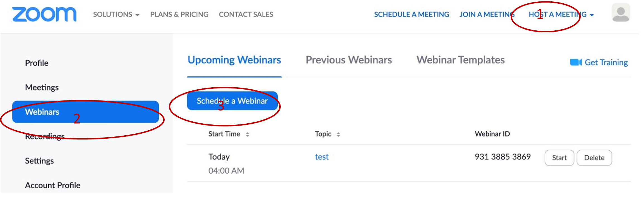Open Contact Sales page

246,15
